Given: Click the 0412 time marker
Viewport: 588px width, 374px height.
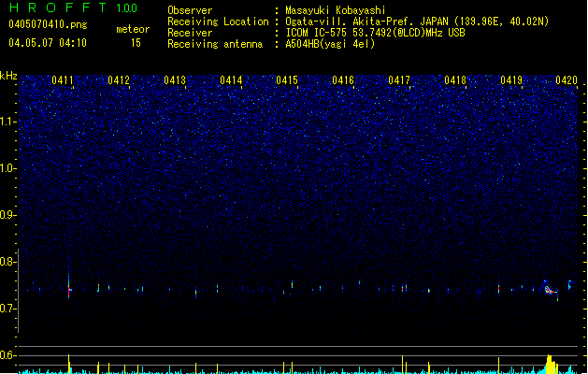Looking at the screenshot, I should [119, 80].
